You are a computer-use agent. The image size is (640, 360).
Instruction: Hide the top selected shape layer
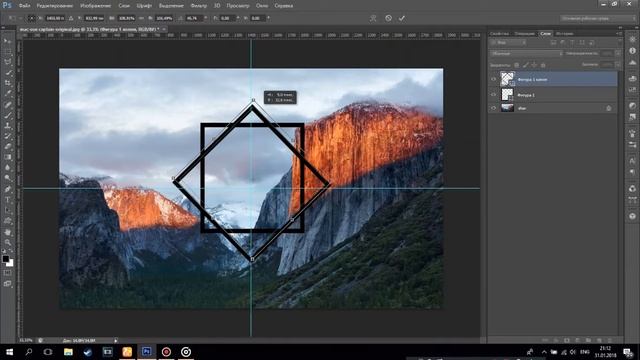(493, 79)
